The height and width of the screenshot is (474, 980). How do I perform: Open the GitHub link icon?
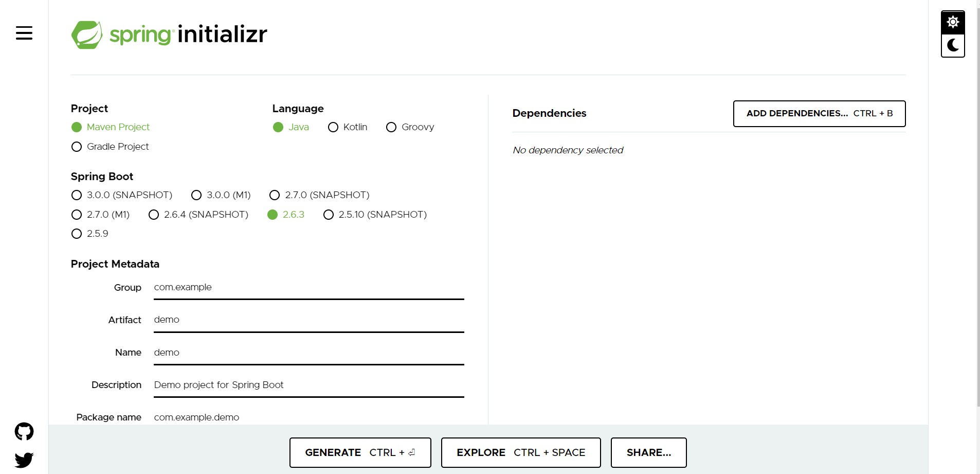(x=24, y=431)
